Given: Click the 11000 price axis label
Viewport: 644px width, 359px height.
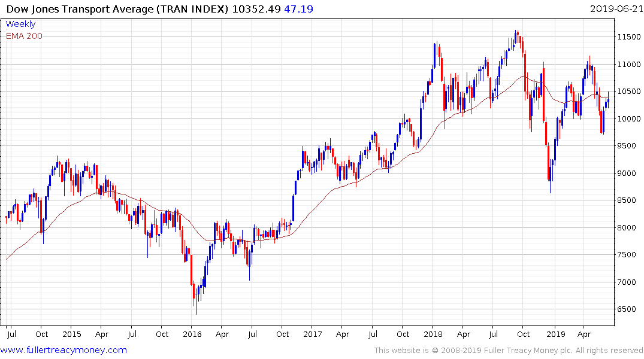Looking at the screenshot, I should (x=629, y=65).
